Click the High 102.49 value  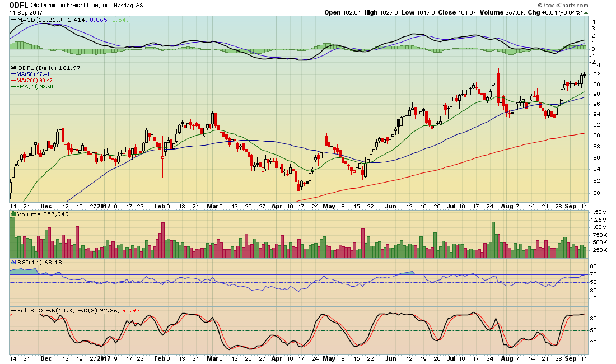381,12
